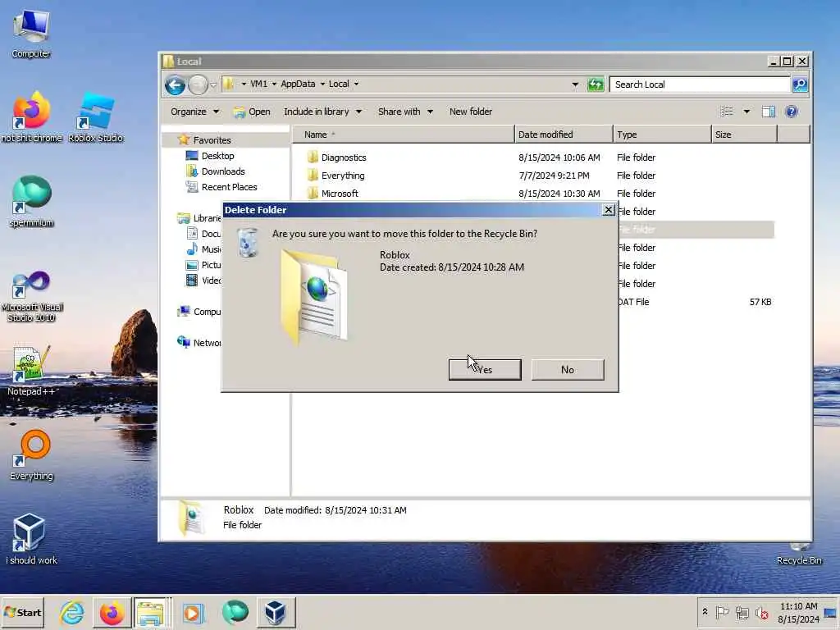Open Explorer help icon
Screen dimensions: 840x630
click(792, 112)
